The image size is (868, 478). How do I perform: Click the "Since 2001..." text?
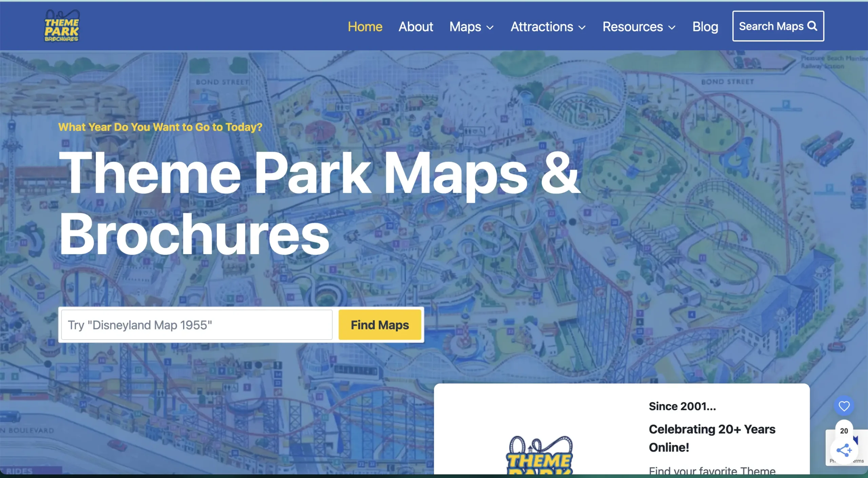[682, 406]
